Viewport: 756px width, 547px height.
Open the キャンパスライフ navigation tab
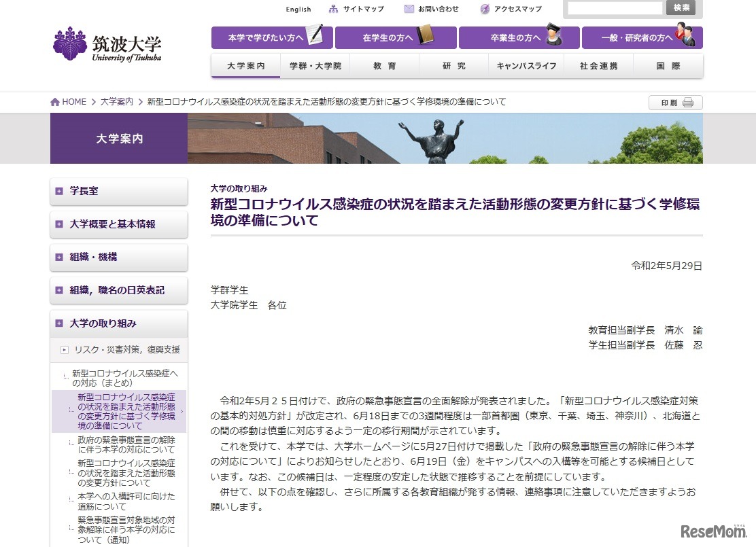coord(527,66)
